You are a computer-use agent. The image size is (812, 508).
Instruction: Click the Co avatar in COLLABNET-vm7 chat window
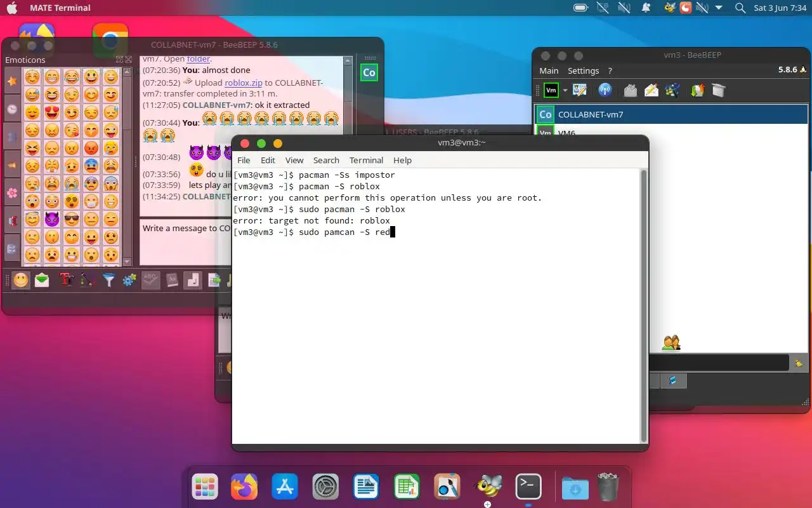[369, 72]
